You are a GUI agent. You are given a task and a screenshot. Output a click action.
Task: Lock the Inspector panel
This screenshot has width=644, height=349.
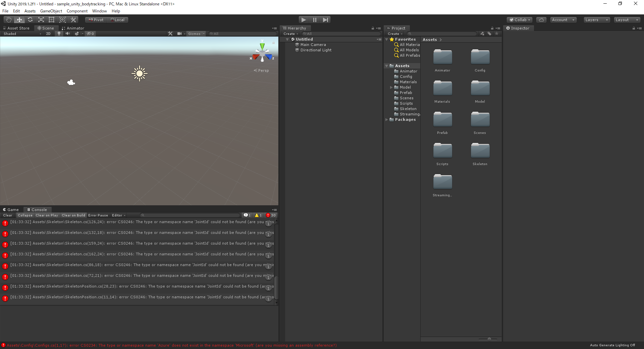[x=634, y=28]
